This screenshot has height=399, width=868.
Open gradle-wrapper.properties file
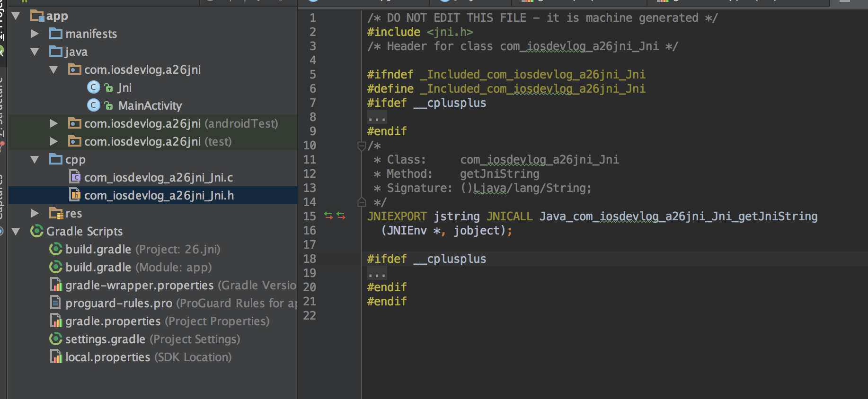click(x=181, y=285)
